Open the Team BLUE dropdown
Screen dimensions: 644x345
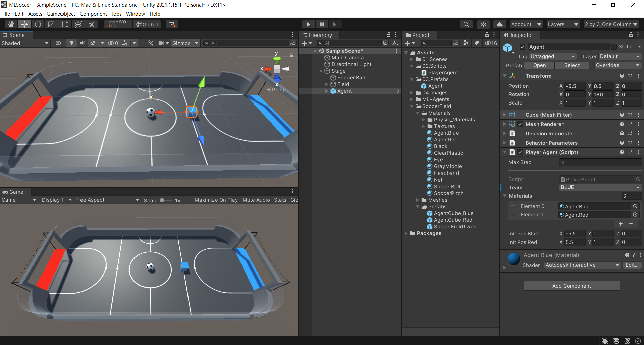[x=600, y=187]
